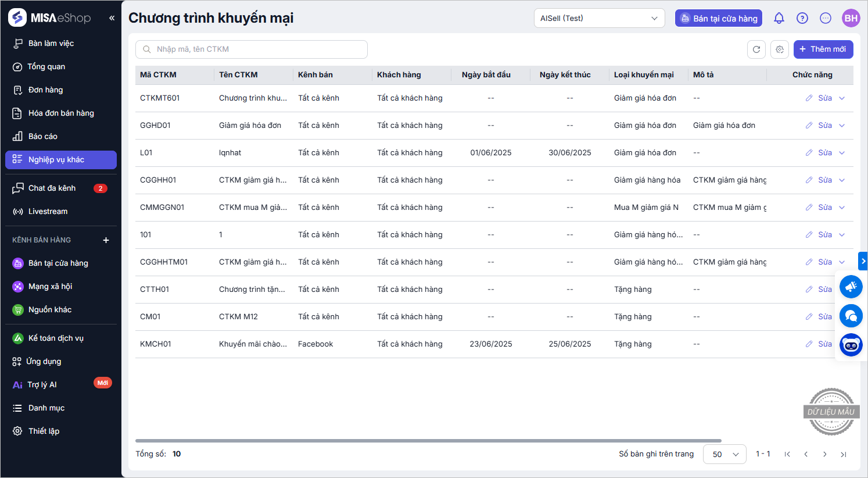Add a sales channel with plus icon
This screenshot has height=478, width=868.
click(106, 240)
